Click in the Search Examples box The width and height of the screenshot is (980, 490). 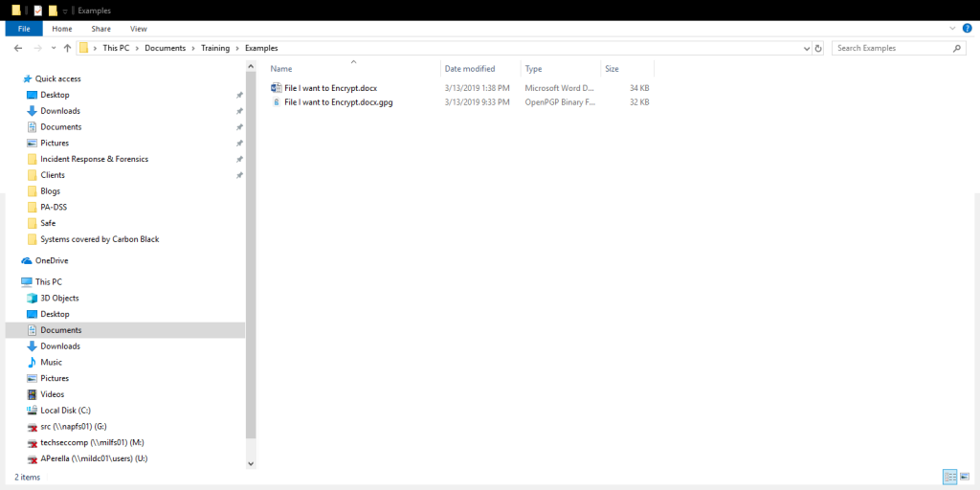tap(890, 48)
